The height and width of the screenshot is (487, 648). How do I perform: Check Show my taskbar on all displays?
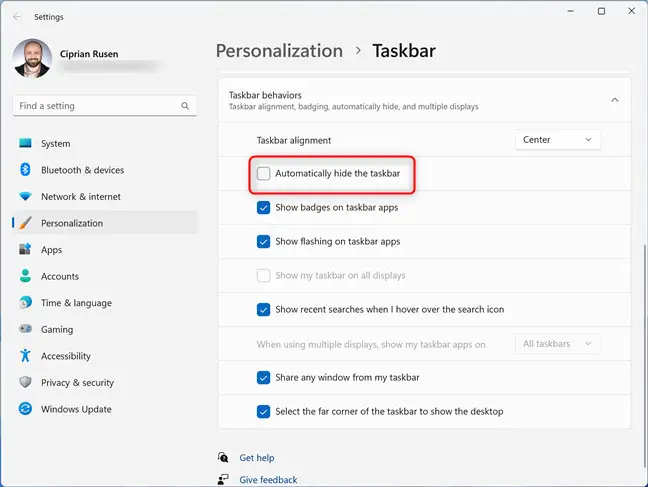(263, 275)
